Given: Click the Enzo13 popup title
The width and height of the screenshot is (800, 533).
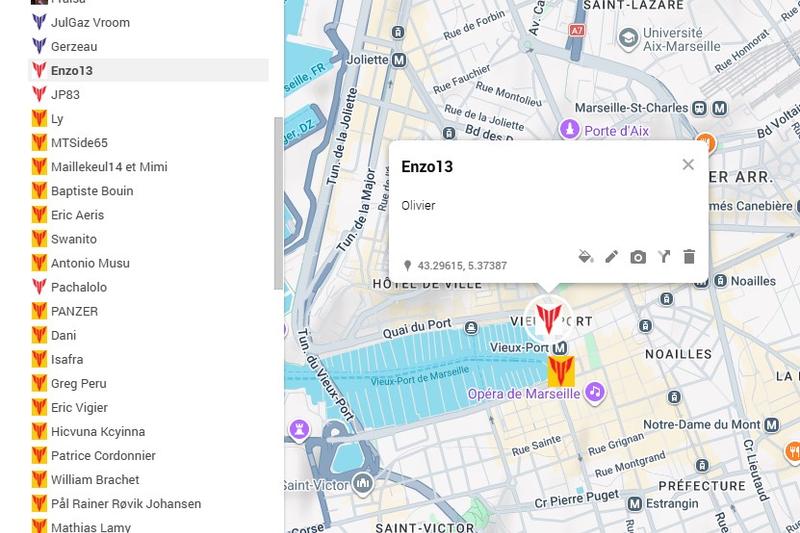Looking at the screenshot, I should [x=427, y=167].
